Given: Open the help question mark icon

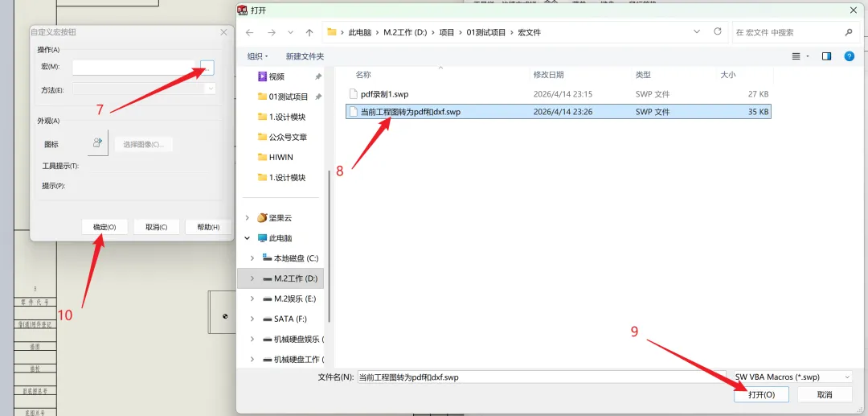Looking at the screenshot, I should [850, 56].
